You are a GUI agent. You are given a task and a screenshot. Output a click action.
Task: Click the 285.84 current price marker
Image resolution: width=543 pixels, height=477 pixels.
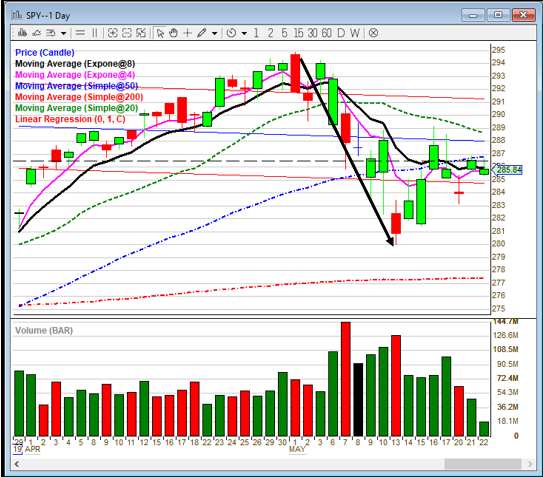coord(507,170)
